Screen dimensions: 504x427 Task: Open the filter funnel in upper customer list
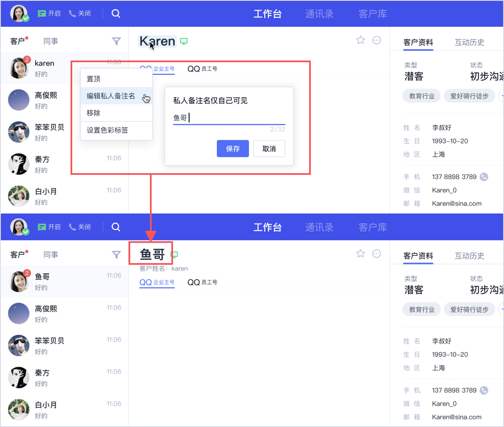(x=116, y=41)
